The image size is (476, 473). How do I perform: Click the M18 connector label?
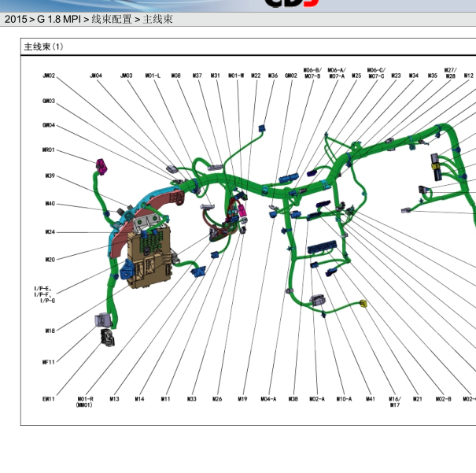50,331
